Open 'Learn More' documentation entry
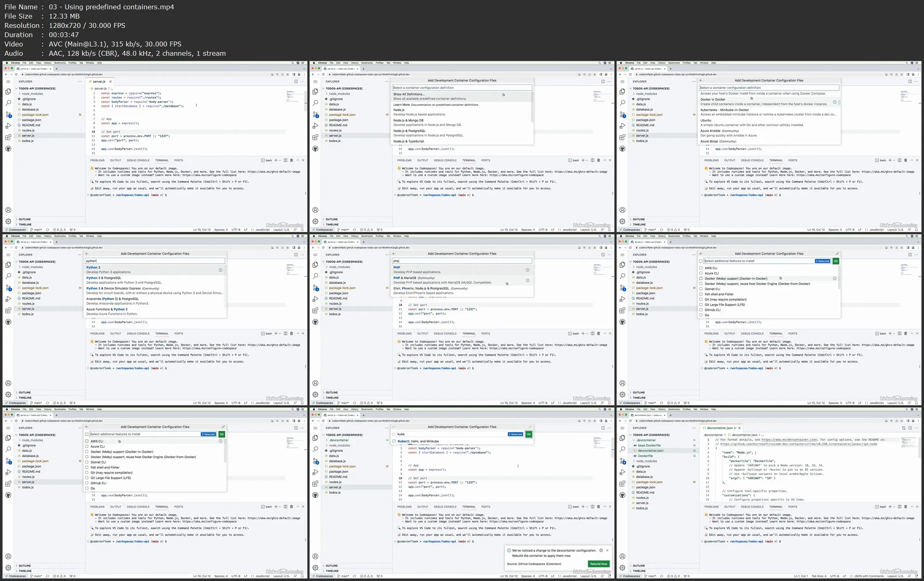924x581 pixels. click(462, 105)
